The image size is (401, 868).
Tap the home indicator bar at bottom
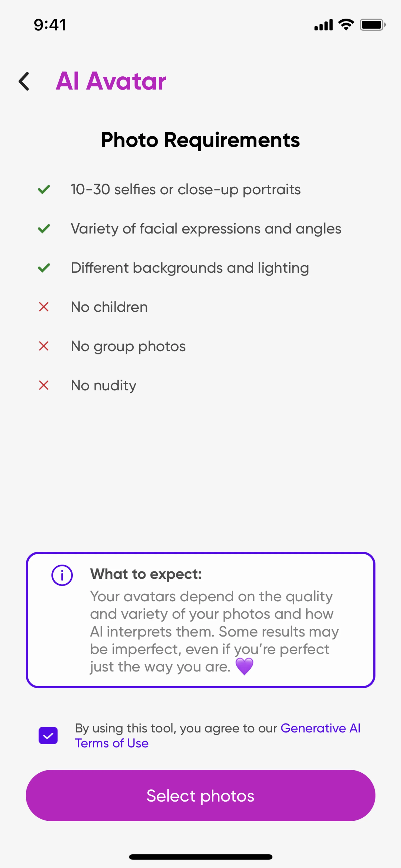coord(200,857)
